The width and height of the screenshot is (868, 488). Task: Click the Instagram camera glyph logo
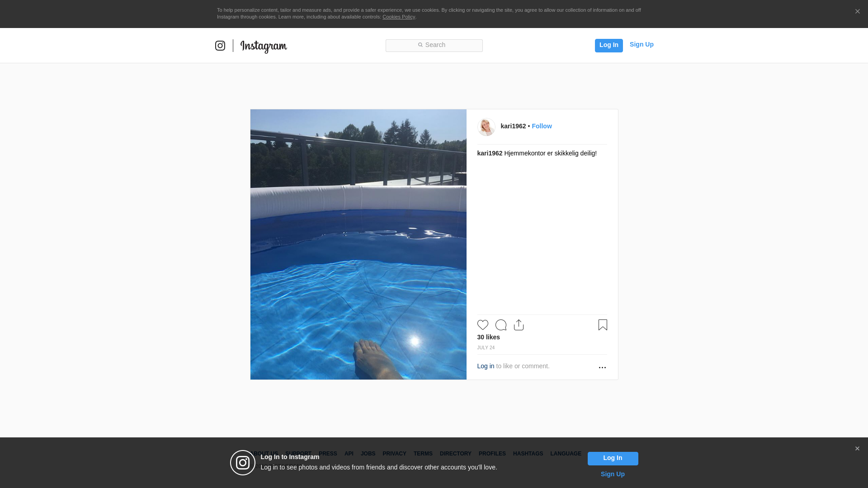point(220,46)
